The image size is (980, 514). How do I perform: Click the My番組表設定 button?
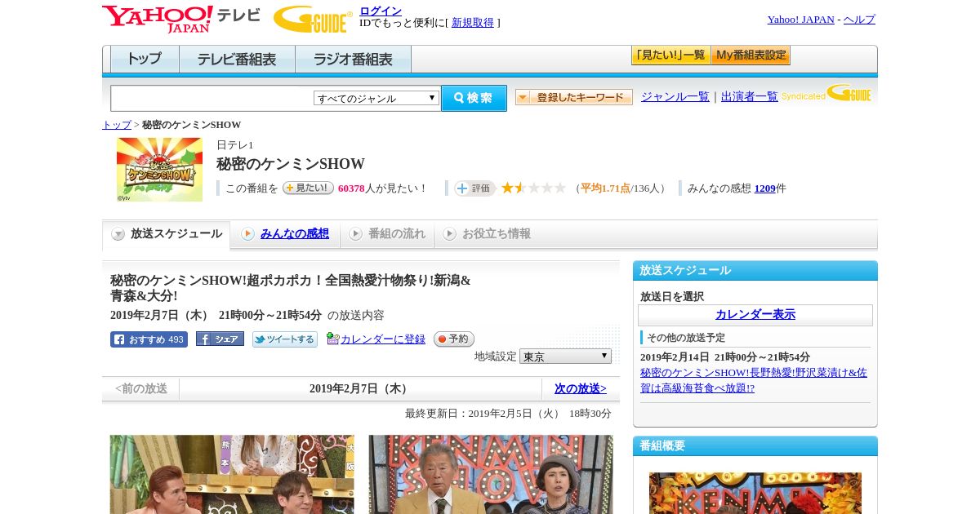[751, 55]
